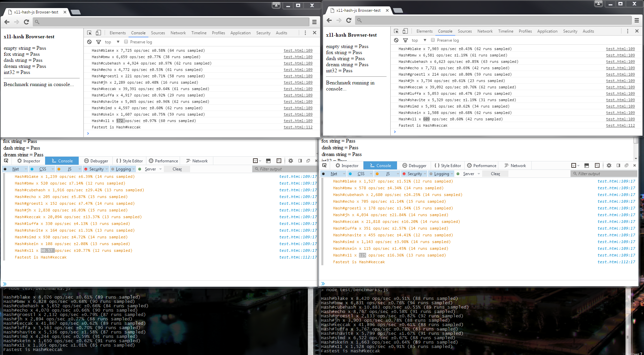Pick an element icon in left Firefox toolbox
The height and width of the screenshot is (355, 644).
pos(6,161)
